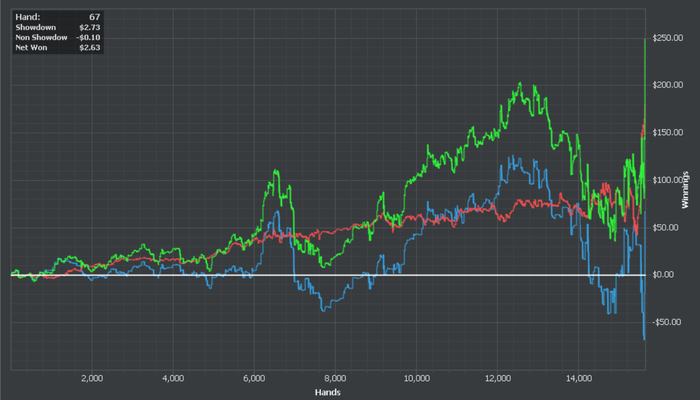Click the 8,000 hands tick label
Viewport: 700px width, 400px height.
[x=335, y=379]
